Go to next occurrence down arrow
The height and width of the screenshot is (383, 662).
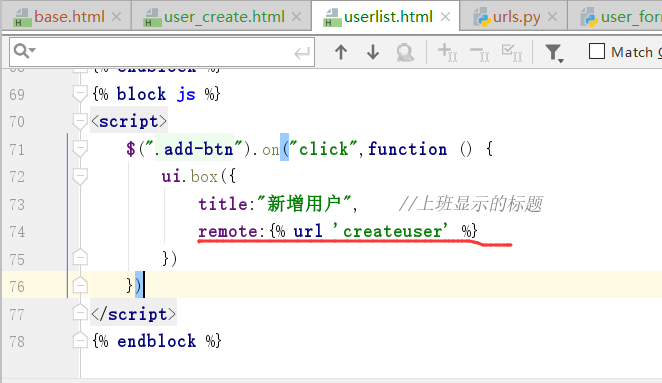click(373, 52)
